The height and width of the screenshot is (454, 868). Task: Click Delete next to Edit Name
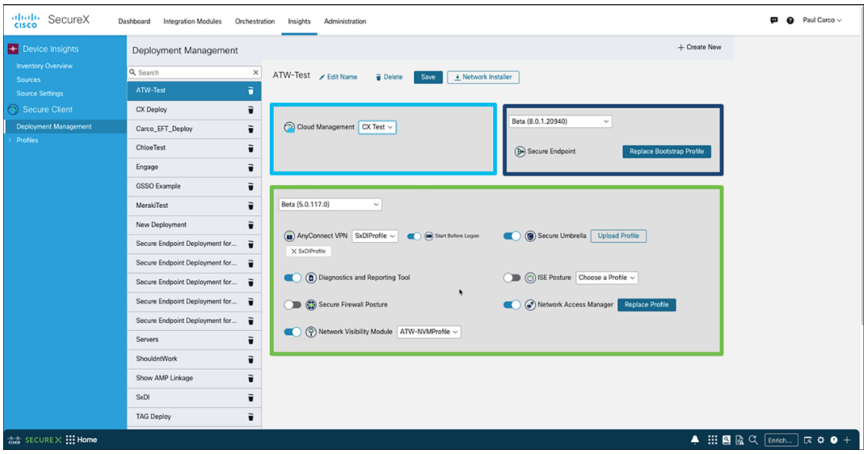click(x=389, y=78)
